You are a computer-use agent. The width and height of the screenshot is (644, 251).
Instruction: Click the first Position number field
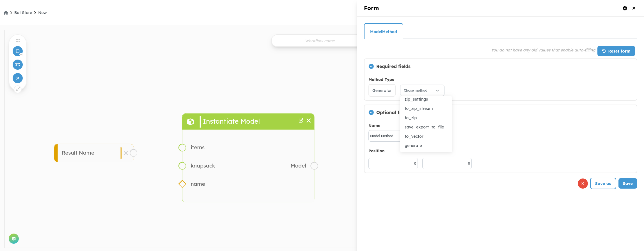click(x=393, y=164)
